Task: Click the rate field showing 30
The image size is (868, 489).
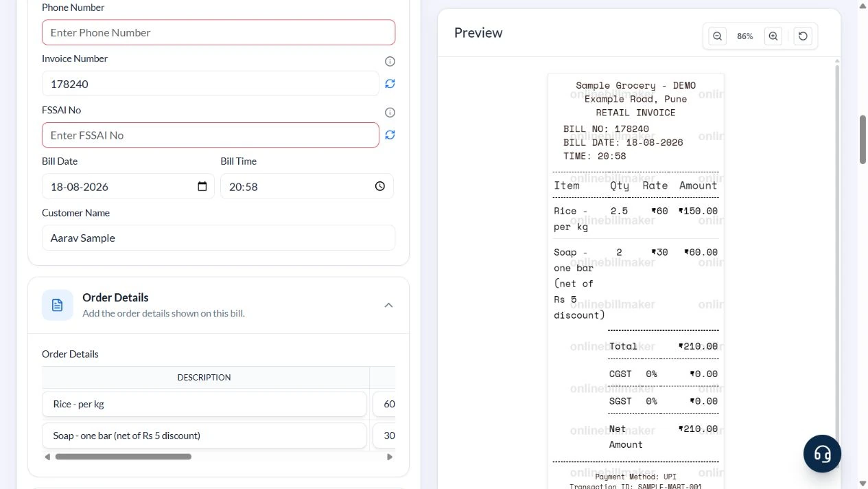Action: 385,435
